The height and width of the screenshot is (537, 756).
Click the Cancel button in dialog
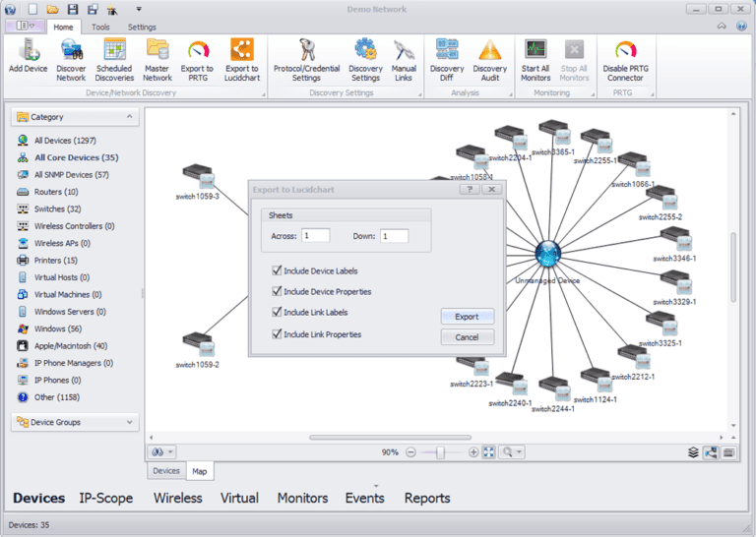468,337
